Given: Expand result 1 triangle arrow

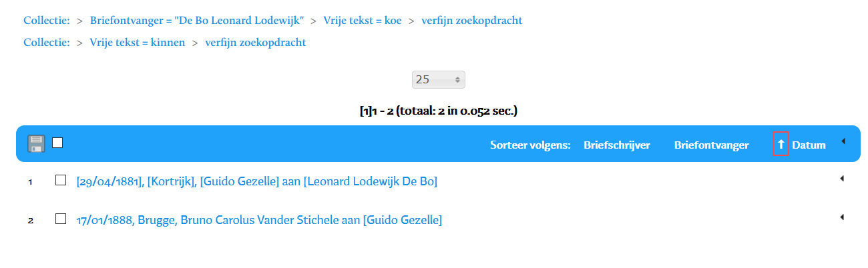Looking at the screenshot, I should point(841,178).
